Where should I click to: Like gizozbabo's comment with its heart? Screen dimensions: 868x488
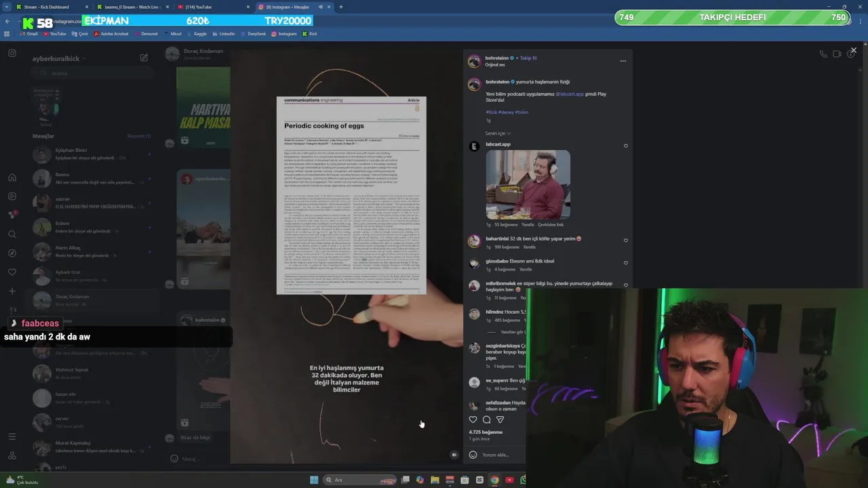pos(625,262)
